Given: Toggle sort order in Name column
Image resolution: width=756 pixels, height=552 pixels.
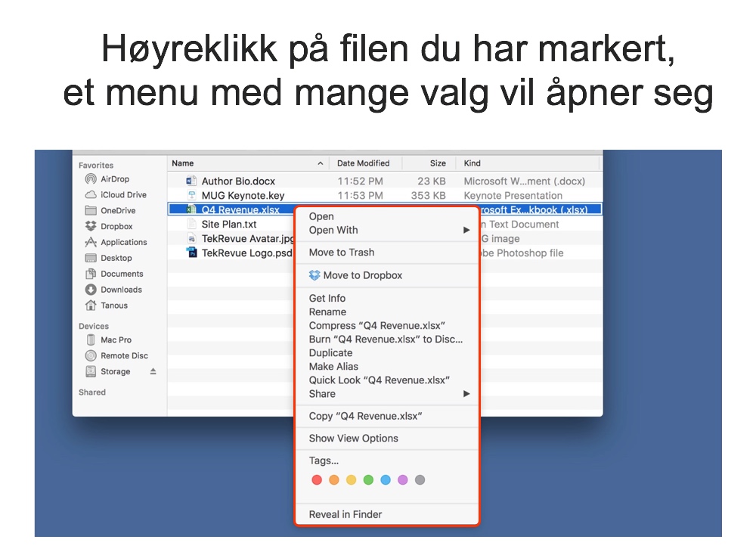Looking at the screenshot, I should click(x=320, y=163).
